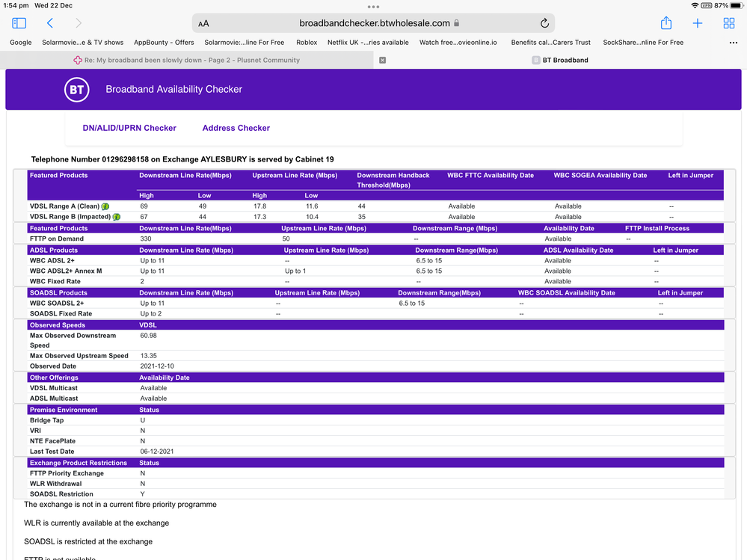Toggle the Safari sidebar panel
This screenshot has width=747, height=560.
click(19, 23)
